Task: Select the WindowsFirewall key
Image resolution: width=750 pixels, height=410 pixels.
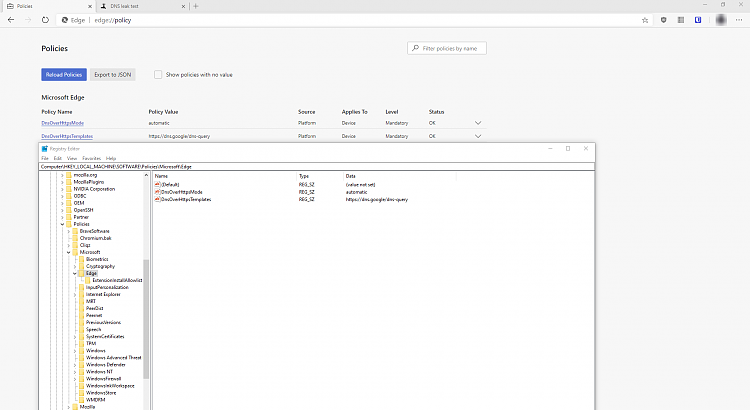Action: point(103,378)
